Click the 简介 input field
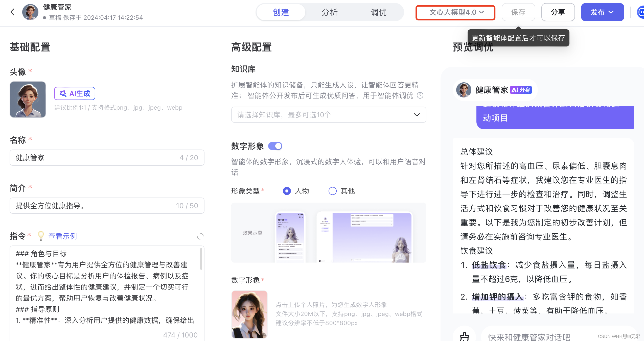This screenshot has height=341, width=644. [x=107, y=206]
